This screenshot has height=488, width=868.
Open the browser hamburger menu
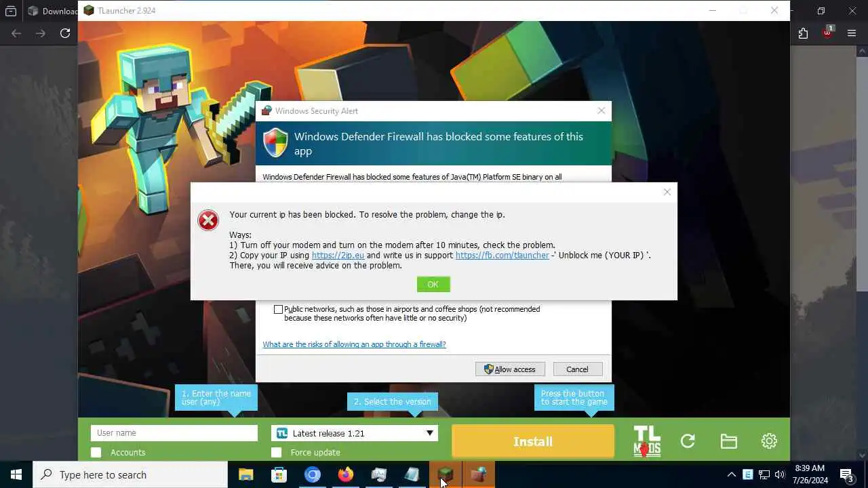[852, 33]
